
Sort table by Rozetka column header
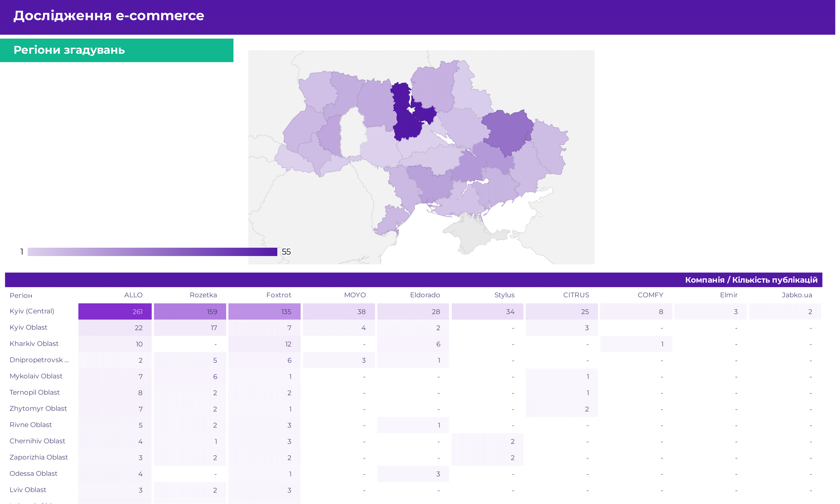203,295
